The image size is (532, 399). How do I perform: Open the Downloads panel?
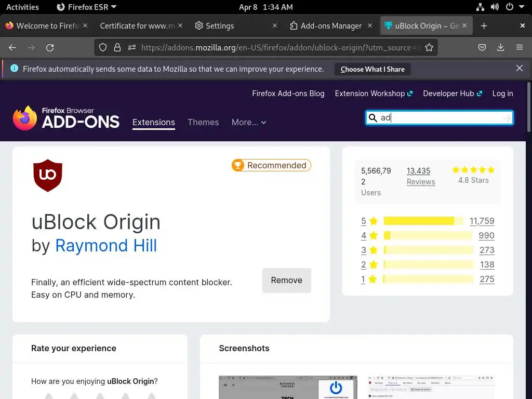[x=500, y=47]
